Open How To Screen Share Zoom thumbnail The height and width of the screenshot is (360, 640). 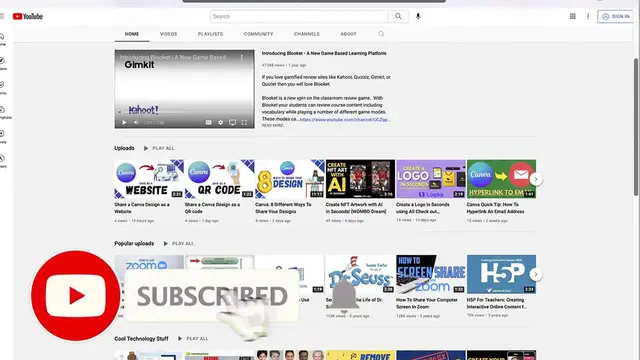(431, 274)
